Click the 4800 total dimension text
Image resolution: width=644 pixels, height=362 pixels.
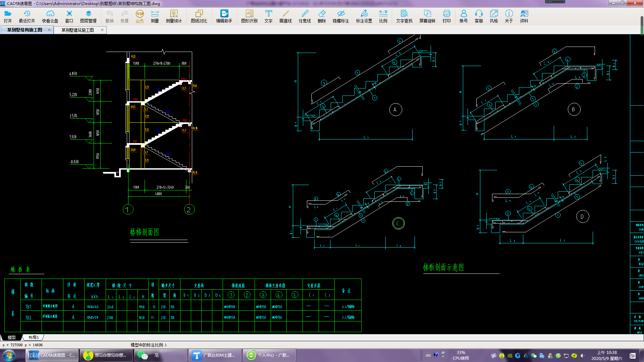[x=158, y=194]
